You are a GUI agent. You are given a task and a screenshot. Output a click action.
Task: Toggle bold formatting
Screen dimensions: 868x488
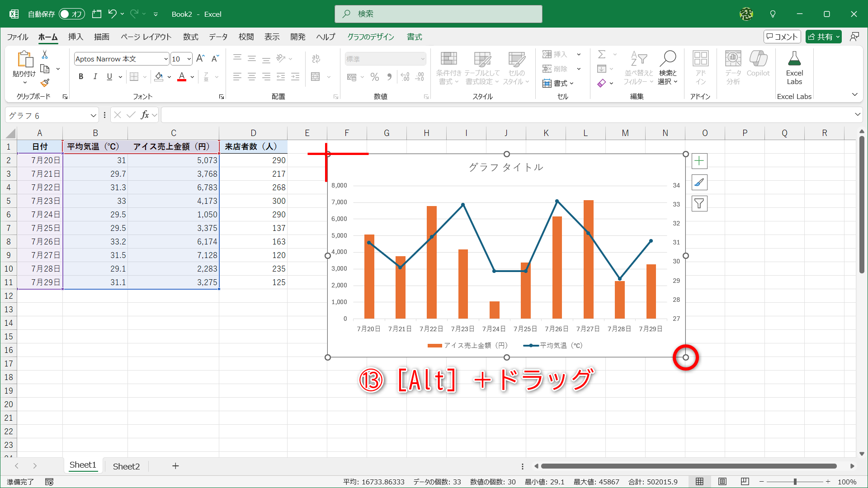coord(81,76)
